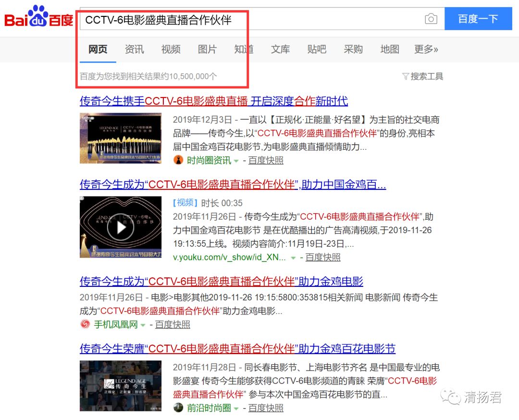Image resolution: width=519 pixels, height=420 pixels.
Task: Open the 地图 tab
Action: [x=390, y=49]
